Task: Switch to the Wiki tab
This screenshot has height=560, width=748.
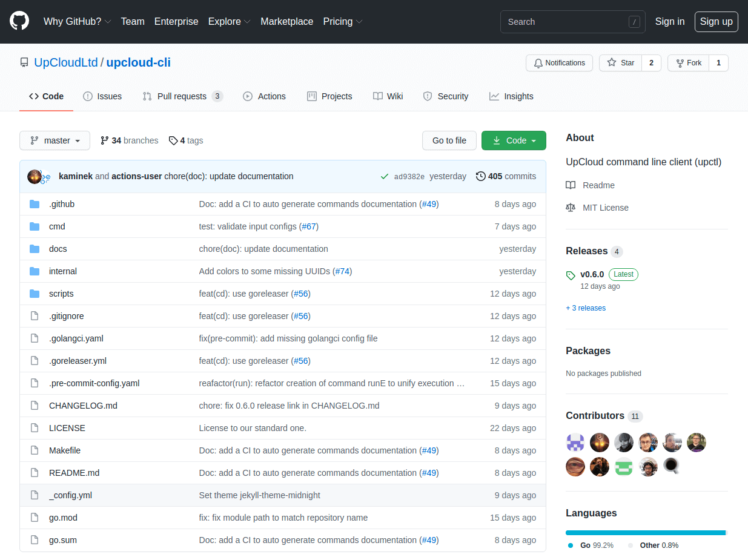Action: point(388,96)
